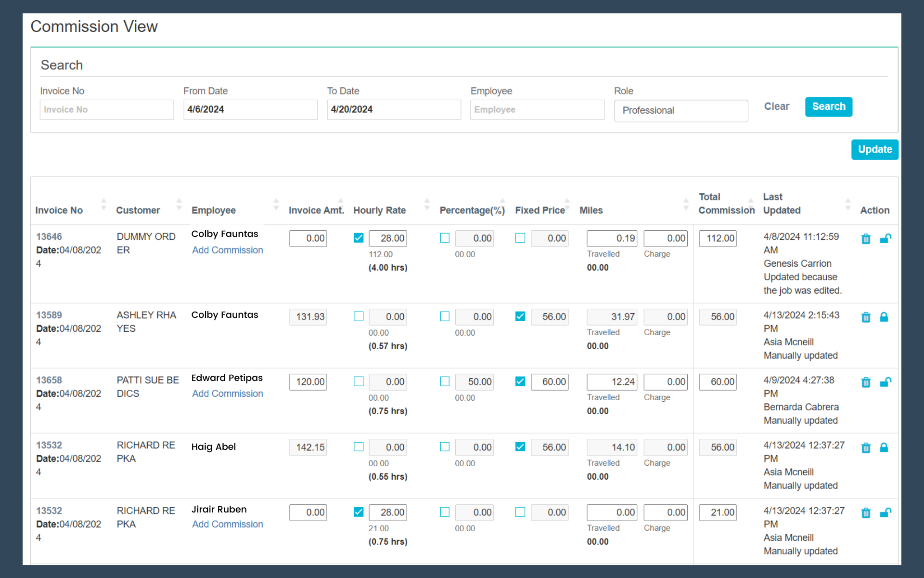Delete Haig Abel commission row

866,447
